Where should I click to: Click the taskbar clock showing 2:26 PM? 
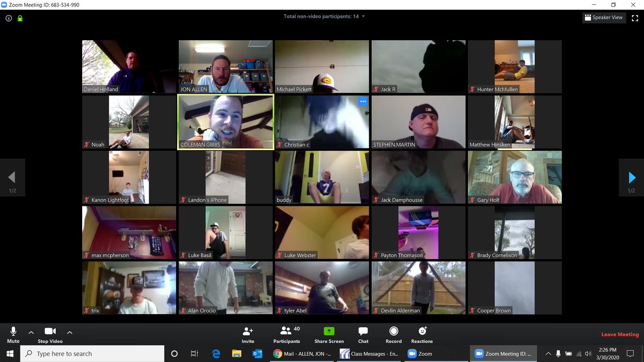(607, 353)
